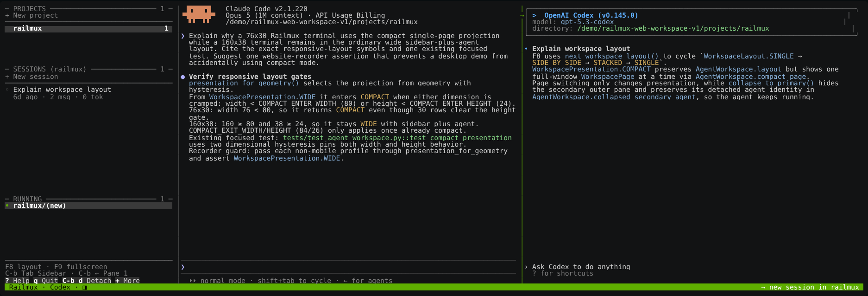Create a New session
The height and width of the screenshot is (296, 868).
[x=31, y=77]
